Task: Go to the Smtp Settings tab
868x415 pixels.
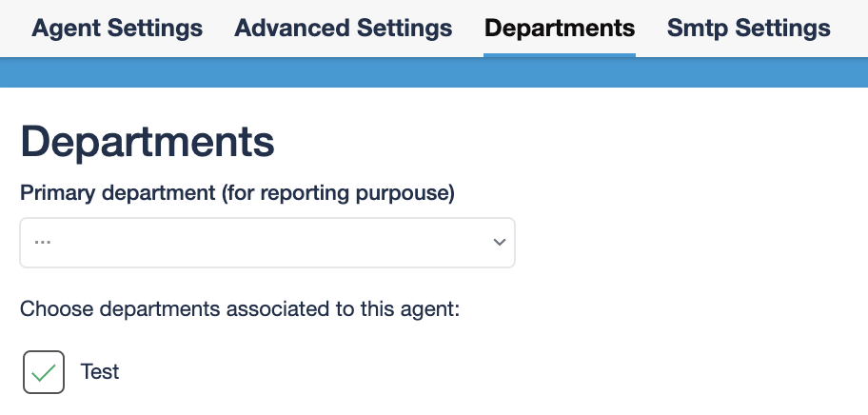Action: point(748,28)
